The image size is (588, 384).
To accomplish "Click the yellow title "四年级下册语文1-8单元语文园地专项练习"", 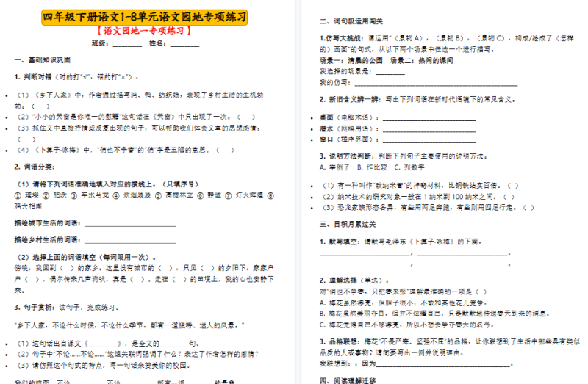I will click(144, 17).
